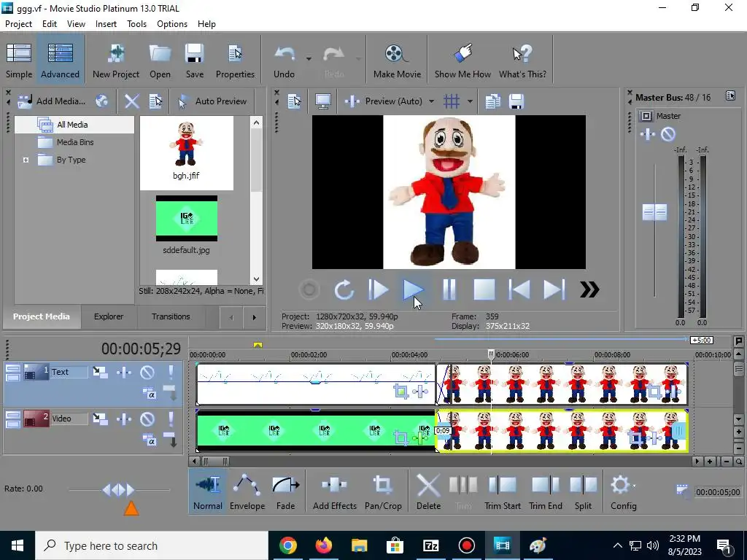Screen dimensions: 747x560
Task: Click Make Movie
Action: [x=397, y=61]
